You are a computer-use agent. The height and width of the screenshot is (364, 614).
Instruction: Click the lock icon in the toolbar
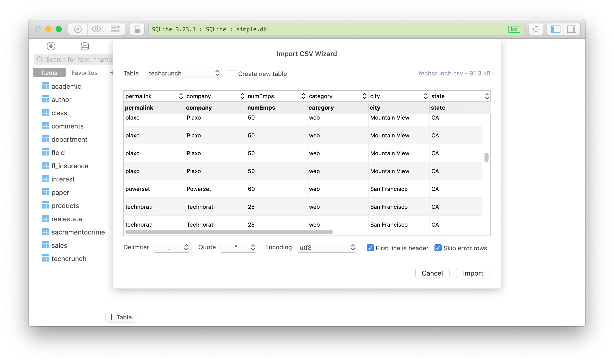pyautogui.click(x=137, y=29)
